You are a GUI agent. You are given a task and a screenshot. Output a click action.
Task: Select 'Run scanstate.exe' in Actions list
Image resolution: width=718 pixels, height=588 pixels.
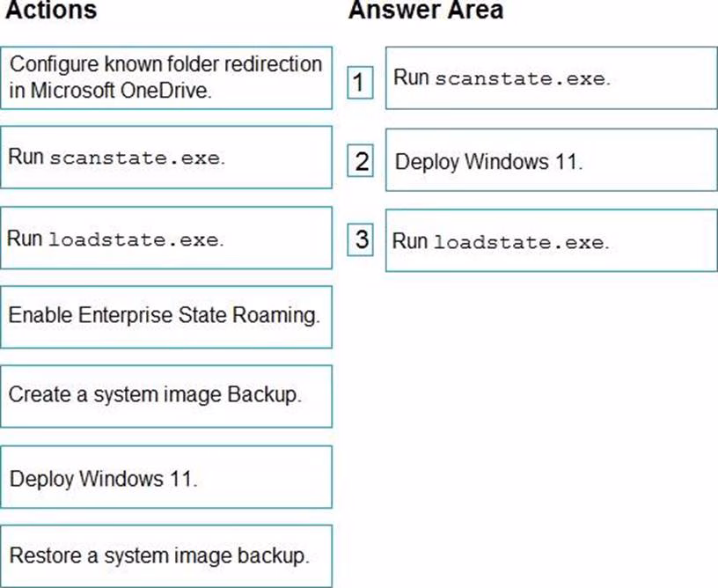pyautogui.click(x=166, y=158)
